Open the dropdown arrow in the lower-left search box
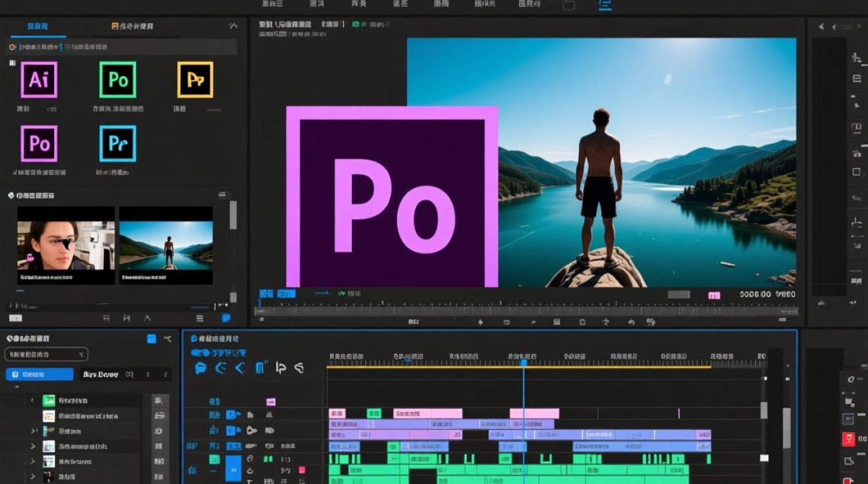Screen dimensions: 868x484 click(x=81, y=354)
